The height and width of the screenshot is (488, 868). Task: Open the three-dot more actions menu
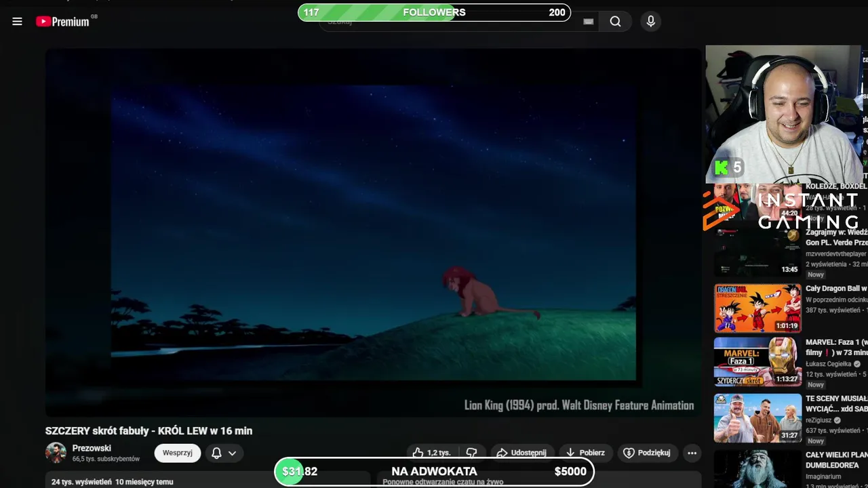pyautogui.click(x=692, y=453)
